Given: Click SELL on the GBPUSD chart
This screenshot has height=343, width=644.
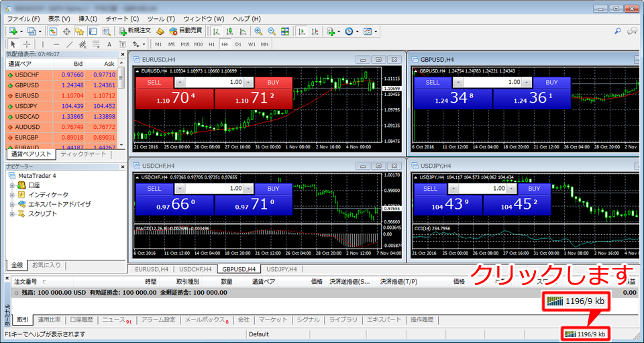Looking at the screenshot, I should click(x=433, y=82).
